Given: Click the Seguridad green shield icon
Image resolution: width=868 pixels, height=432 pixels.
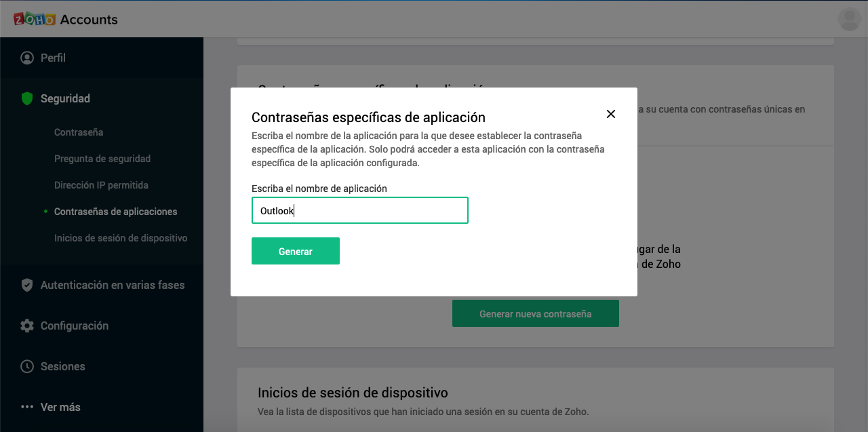Looking at the screenshot, I should (x=27, y=98).
